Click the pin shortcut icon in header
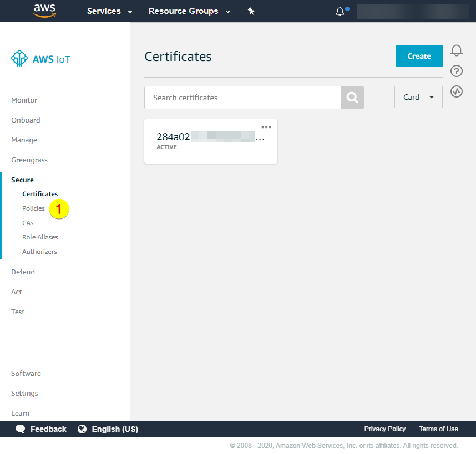The width and height of the screenshot is (476, 454). pos(251,11)
